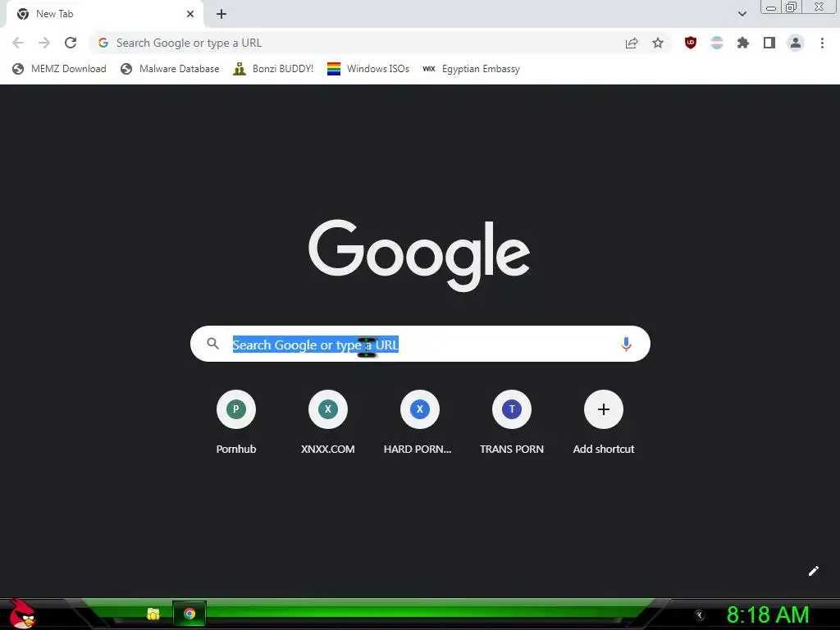Viewport: 840px width, 630px height.
Task: Open the Windows ISOs bookmark
Action: (x=368, y=69)
